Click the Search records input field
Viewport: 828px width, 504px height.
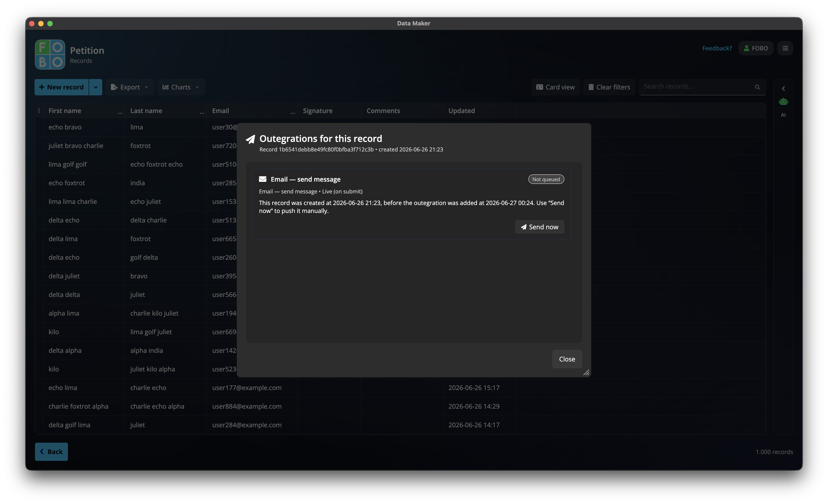[x=697, y=87]
